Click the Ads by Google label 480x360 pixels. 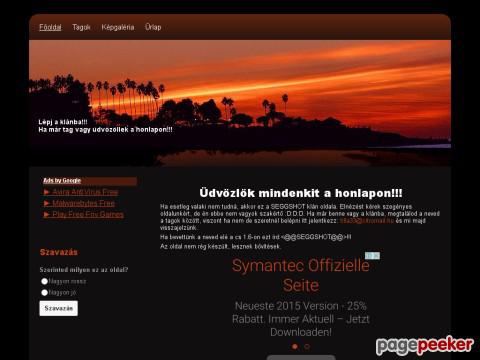point(62,181)
